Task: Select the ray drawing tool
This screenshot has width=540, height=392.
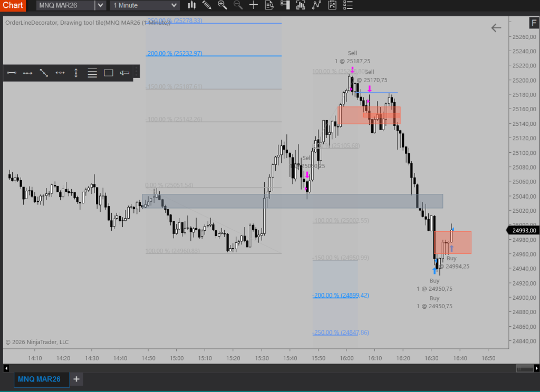Action: (x=28, y=73)
